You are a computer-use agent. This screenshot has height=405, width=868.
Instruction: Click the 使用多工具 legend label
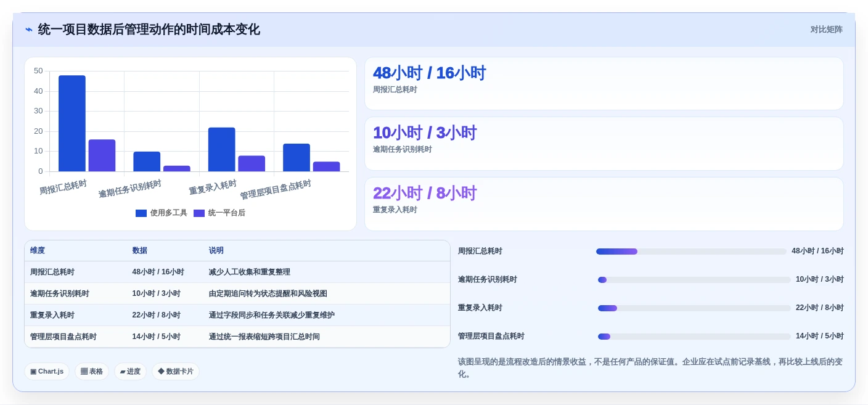tap(168, 213)
